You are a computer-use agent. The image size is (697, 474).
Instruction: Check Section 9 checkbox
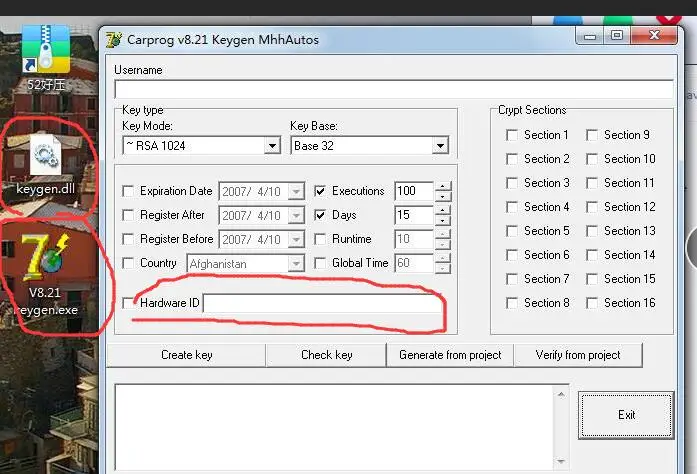(x=592, y=135)
